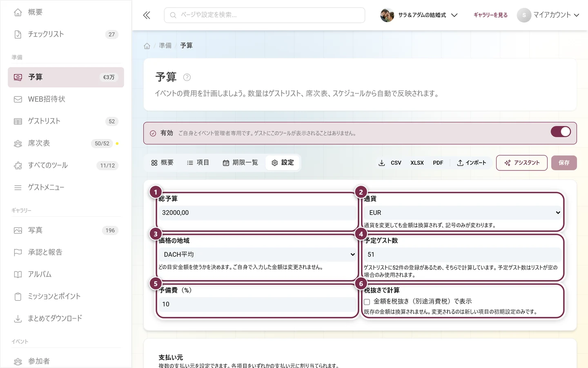Open the アシスタント button

click(522, 163)
